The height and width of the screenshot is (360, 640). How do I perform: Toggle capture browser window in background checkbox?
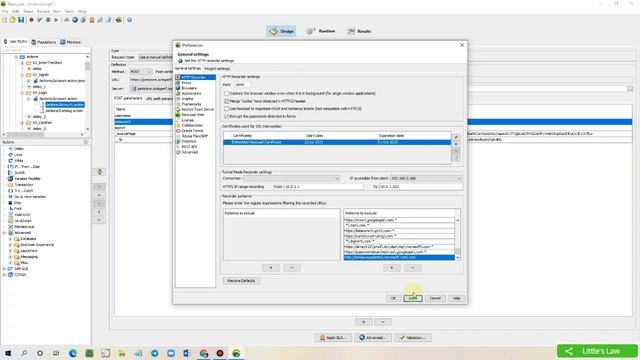227,93
